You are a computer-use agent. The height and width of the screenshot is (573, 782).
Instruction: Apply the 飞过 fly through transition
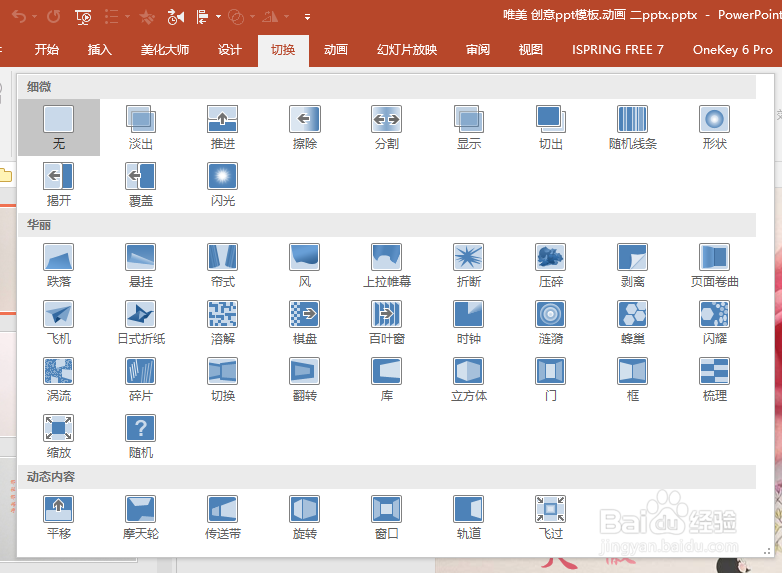click(x=551, y=518)
